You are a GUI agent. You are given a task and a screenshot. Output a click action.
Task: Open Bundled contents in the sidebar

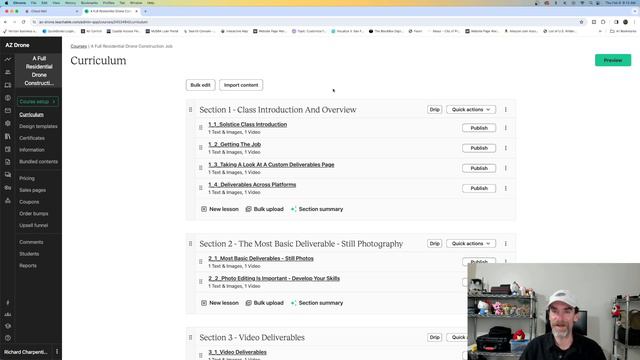coord(38,162)
